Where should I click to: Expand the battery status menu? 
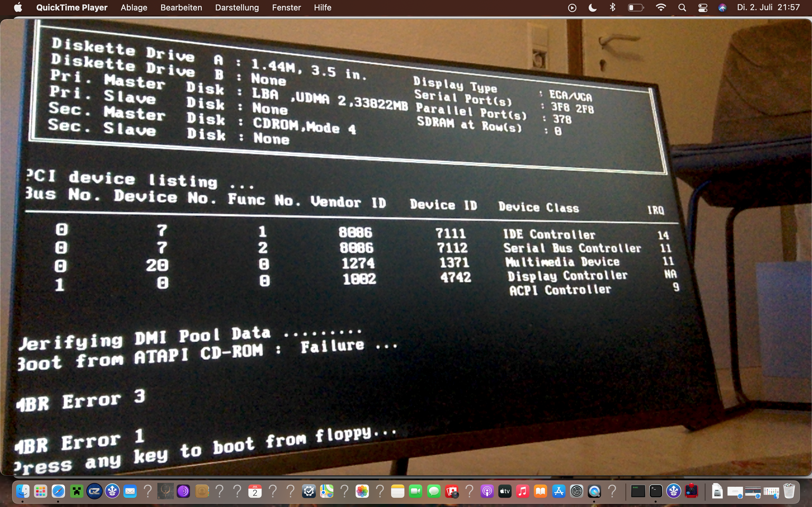[636, 7]
